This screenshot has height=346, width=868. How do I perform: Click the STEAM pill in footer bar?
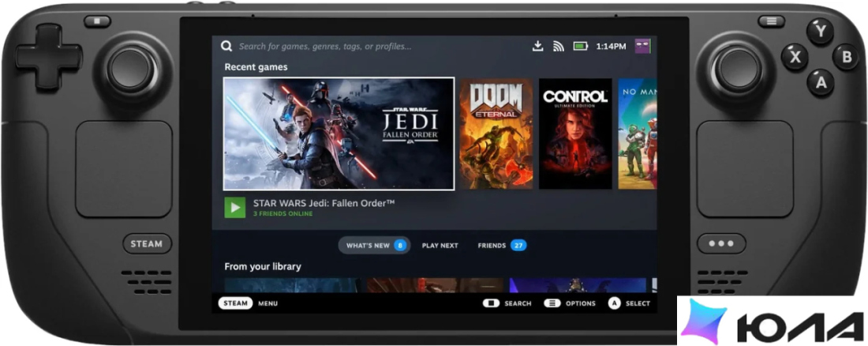[235, 303]
